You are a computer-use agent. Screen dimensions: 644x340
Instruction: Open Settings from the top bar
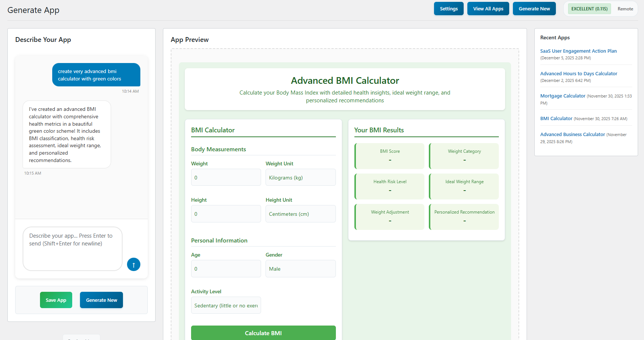448,9
